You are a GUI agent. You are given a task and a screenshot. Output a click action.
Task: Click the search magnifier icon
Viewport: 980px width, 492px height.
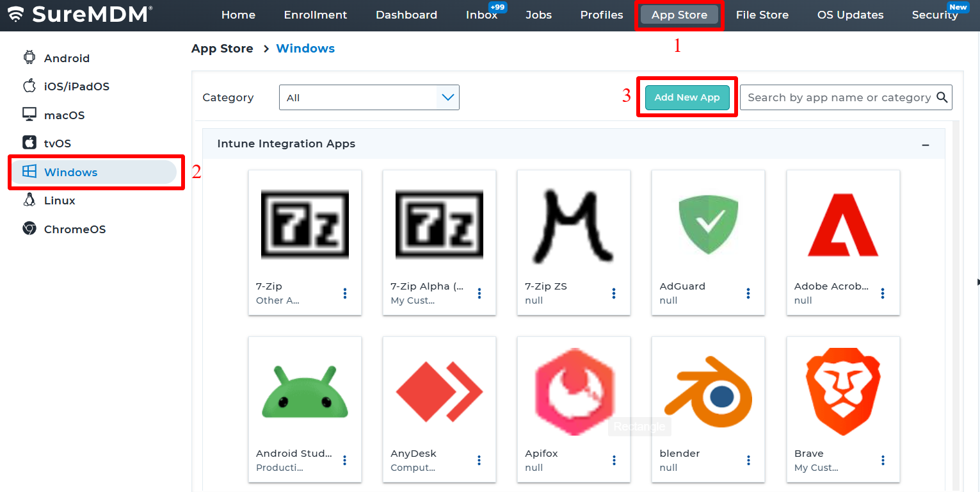pyautogui.click(x=942, y=97)
